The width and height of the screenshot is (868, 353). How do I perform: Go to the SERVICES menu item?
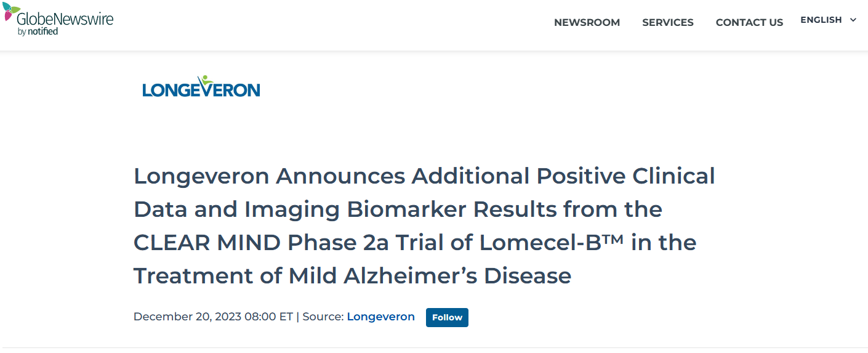click(x=667, y=23)
